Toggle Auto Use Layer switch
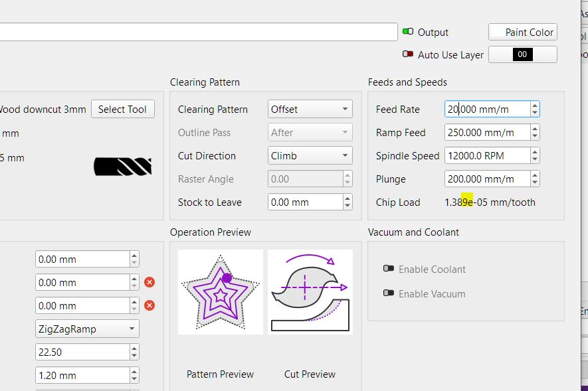This screenshot has height=391, width=588. tap(408, 54)
